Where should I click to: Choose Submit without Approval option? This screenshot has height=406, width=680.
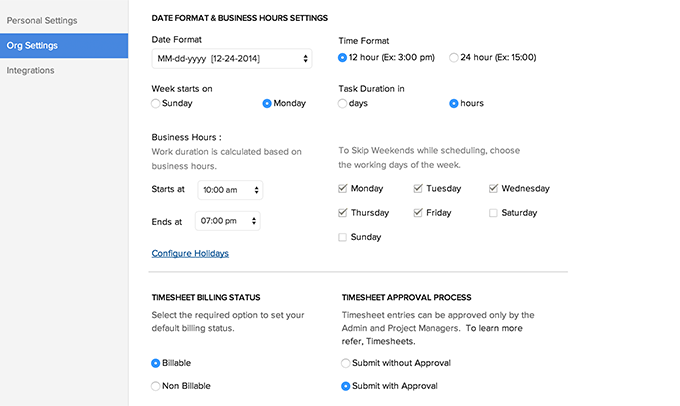point(346,363)
